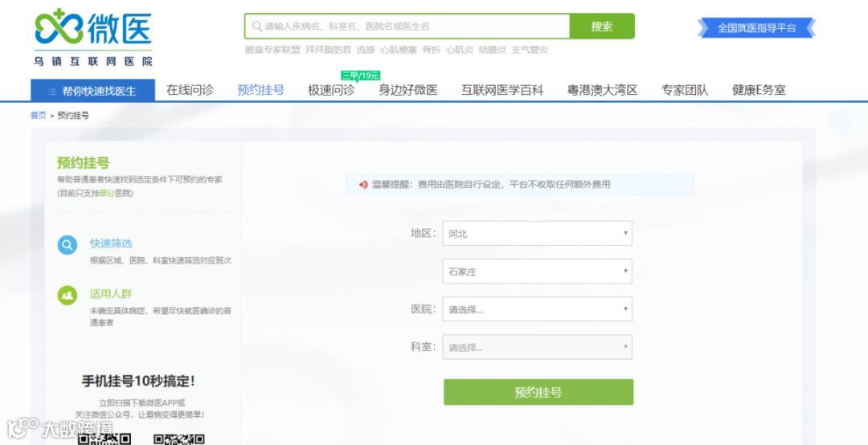Image resolution: width=868 pixels, height=445 pixels.
Task: Click the 手机挂号10秒搞定! heading
Action: (138, 381)
